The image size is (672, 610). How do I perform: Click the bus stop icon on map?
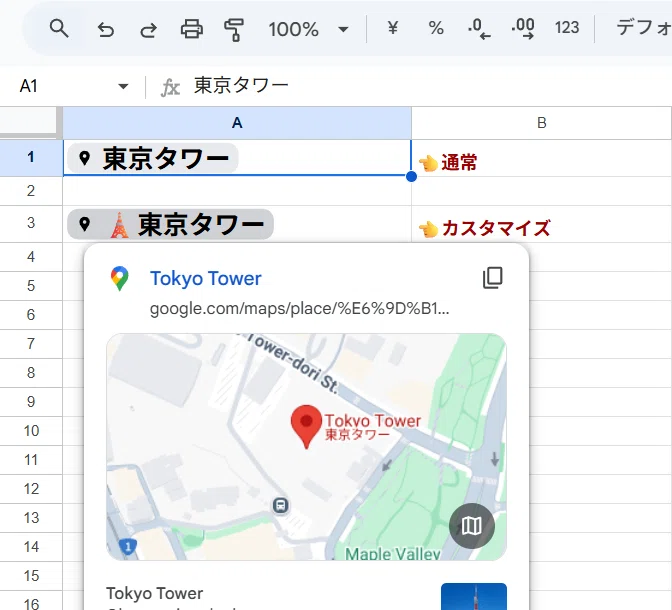pyautogui.click(x=281, y=505)
